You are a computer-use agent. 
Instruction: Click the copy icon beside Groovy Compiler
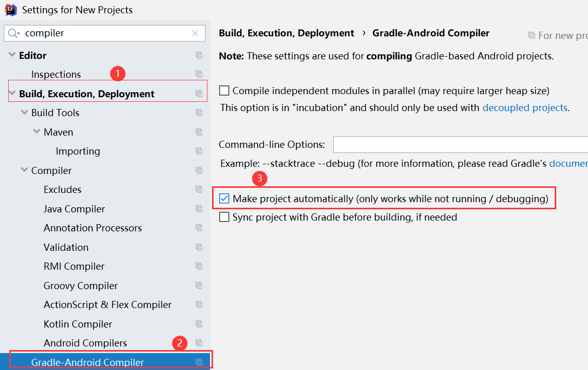point(199,286)
